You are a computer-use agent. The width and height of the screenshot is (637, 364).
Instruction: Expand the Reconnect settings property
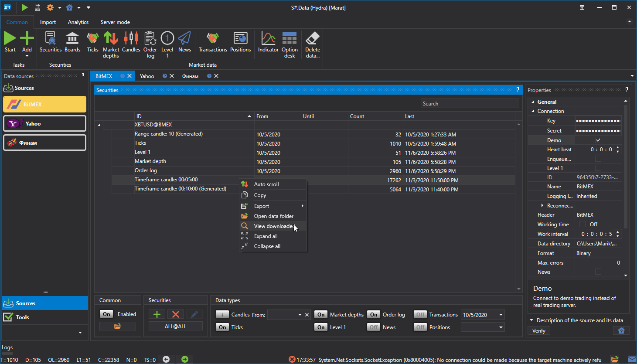point(542,205)
